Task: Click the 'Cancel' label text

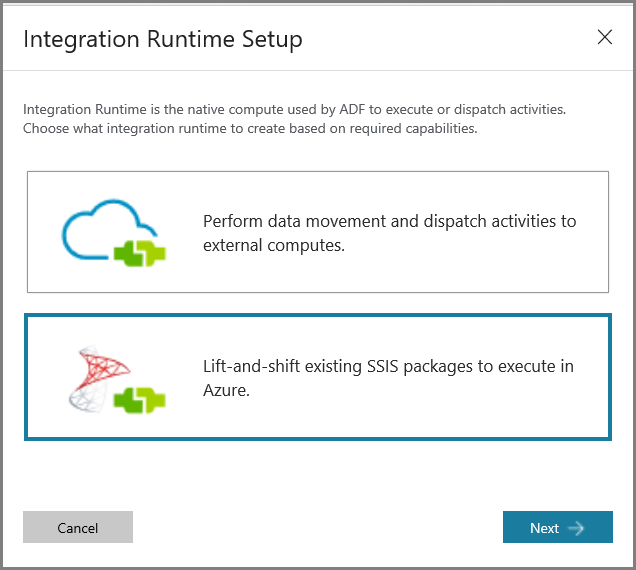Action: pos(78,528)
